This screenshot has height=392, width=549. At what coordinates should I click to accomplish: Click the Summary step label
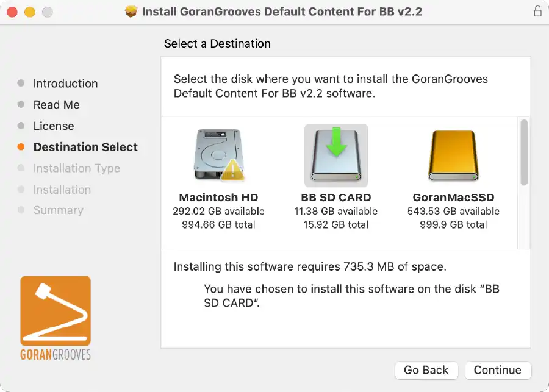[59, 210]
